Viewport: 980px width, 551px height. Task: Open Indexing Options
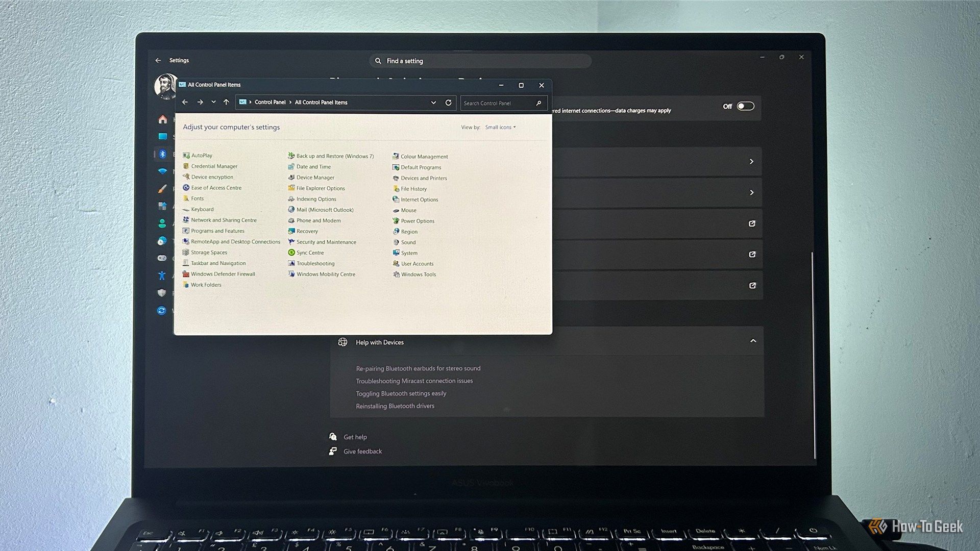[312, 199]
